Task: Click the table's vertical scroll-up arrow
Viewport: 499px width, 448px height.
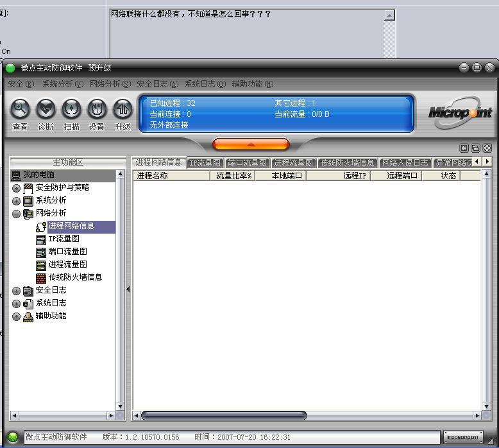Action: click(x=486, y=174)
